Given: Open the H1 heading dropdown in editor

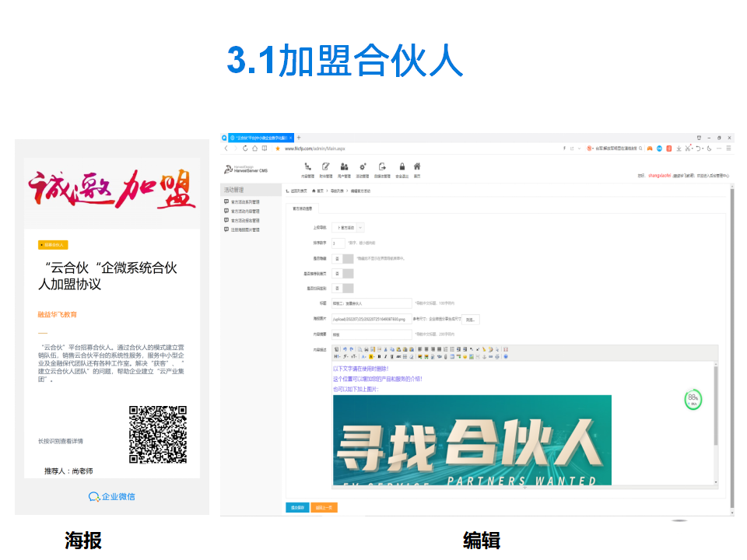Looking at the screenshot, I should tap(337, 356).
